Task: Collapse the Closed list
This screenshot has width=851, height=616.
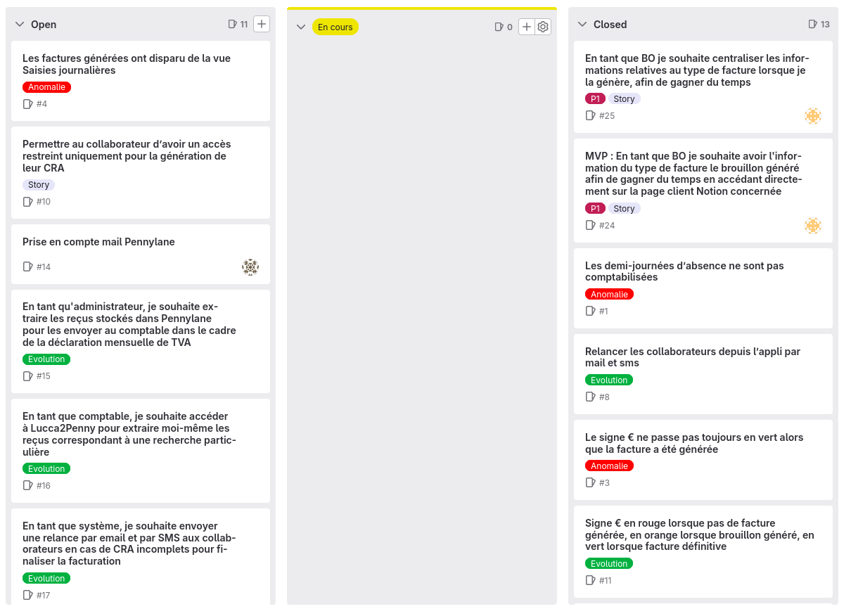Action: tap(582, 25)
